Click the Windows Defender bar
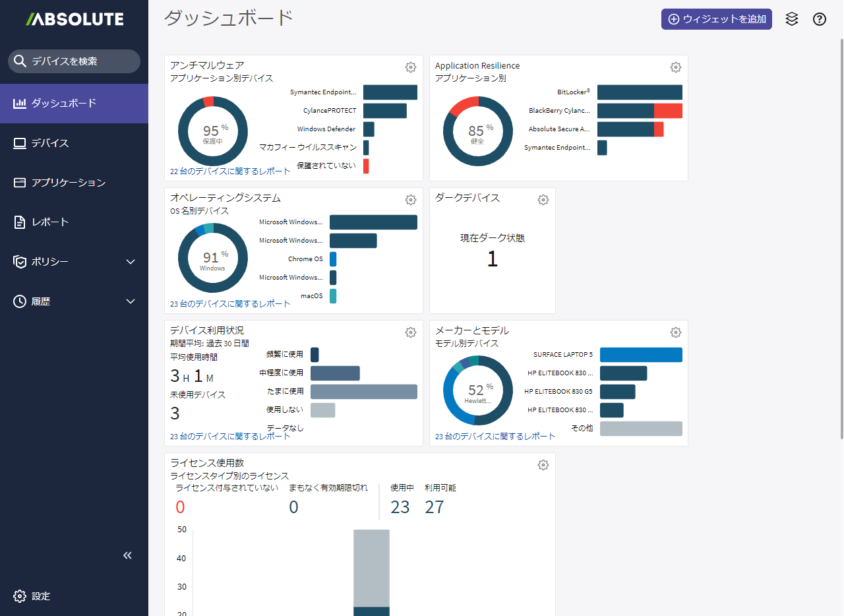 369,129
